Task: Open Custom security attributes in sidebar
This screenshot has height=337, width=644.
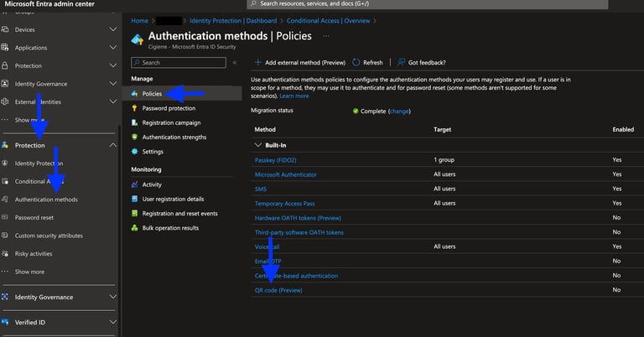Action: click(49, 236)
